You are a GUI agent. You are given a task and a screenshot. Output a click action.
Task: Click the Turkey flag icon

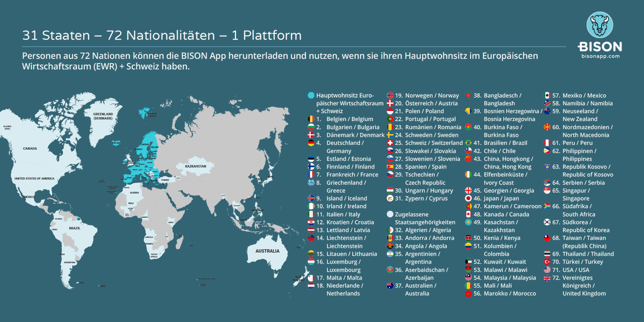[547, 262]
